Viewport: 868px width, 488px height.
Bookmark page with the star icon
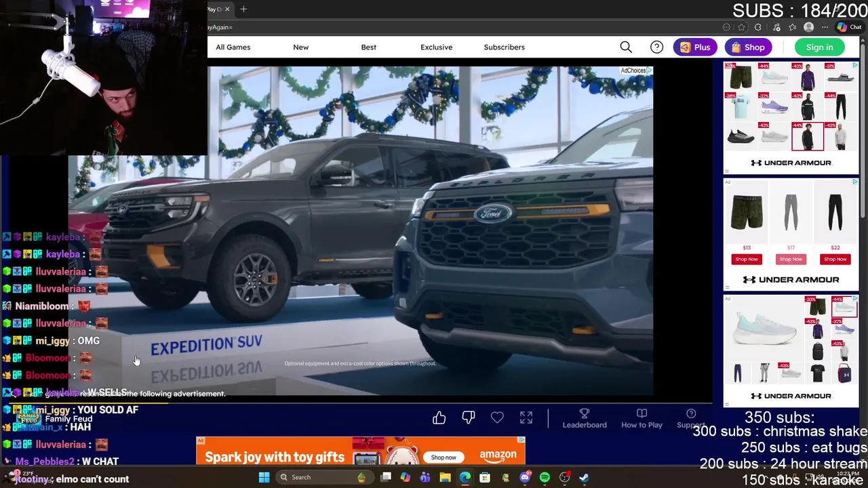[742, 27]
